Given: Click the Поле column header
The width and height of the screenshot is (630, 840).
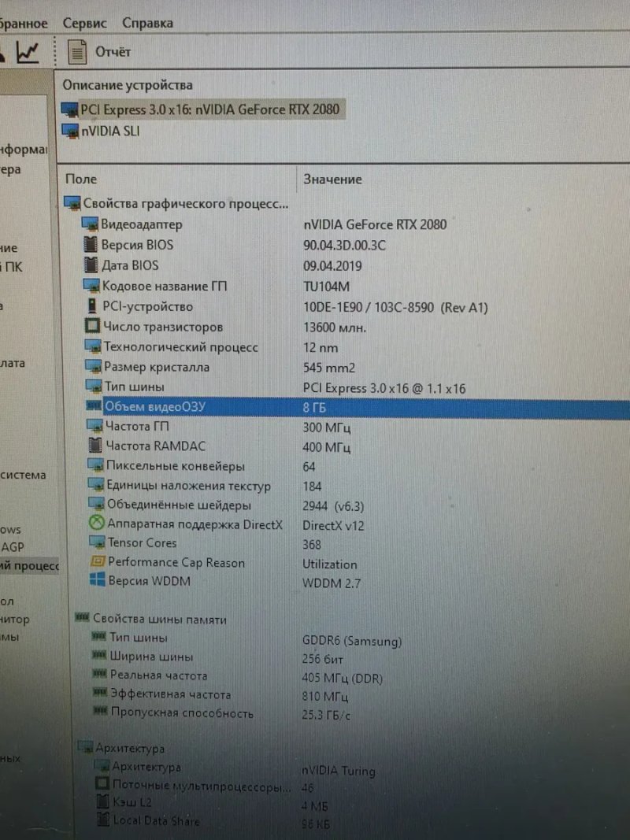Looking at the screenshot, I should 81,179.
